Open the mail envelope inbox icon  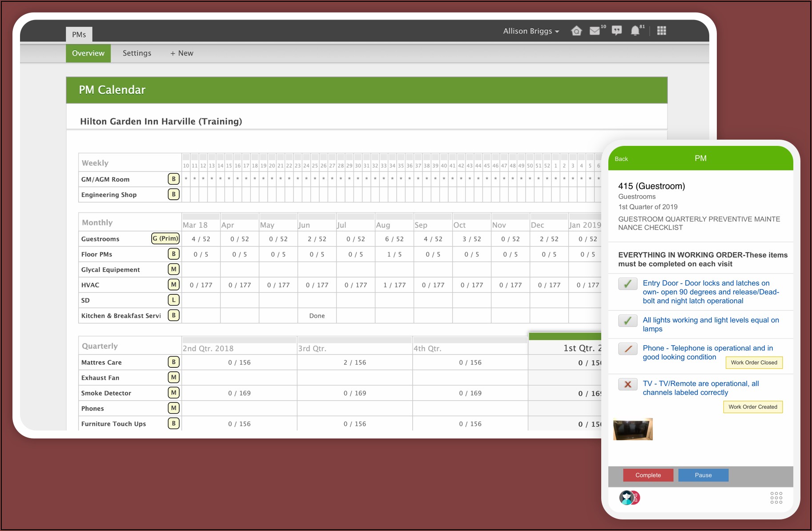(595, 31)
